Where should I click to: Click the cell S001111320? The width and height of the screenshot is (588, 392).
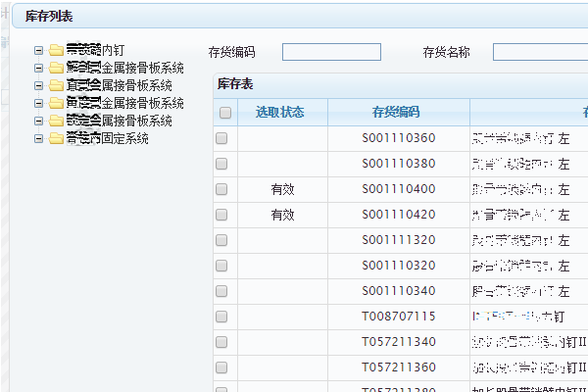(x=399, y=240)
